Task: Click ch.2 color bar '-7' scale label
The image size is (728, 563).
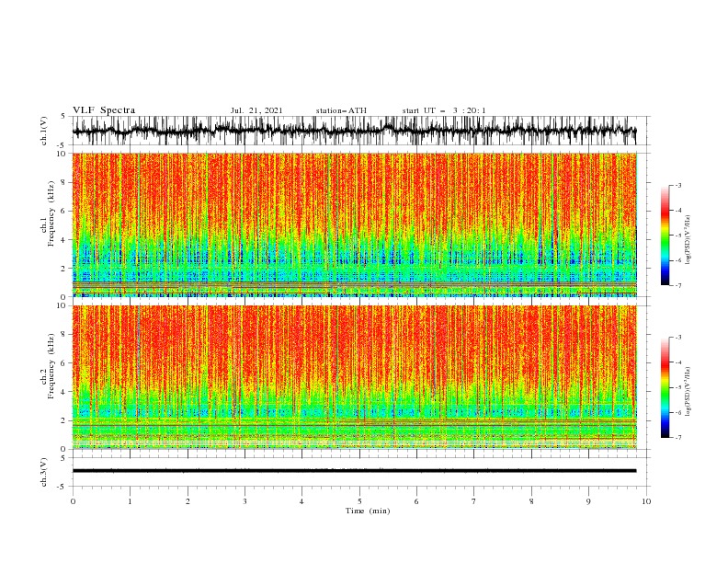Action: [x=678, y=437]
